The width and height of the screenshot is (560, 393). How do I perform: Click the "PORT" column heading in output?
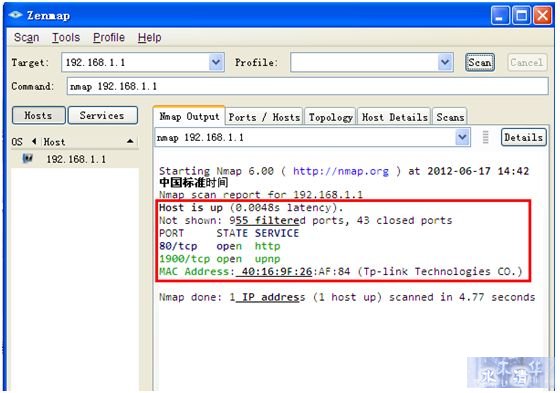point(171,233)
